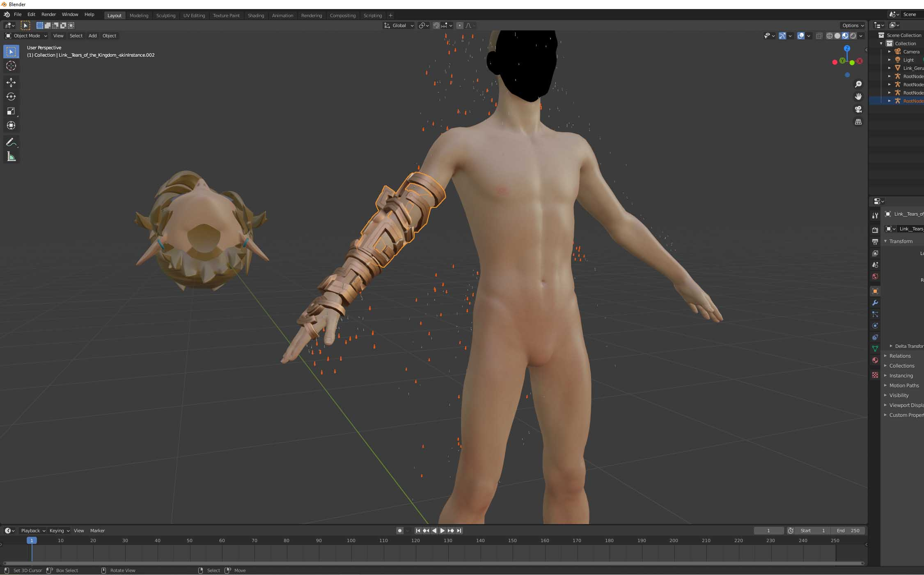Open the Object Data mesh properties tab
This screenshot has width=924, height=575.
875,349
